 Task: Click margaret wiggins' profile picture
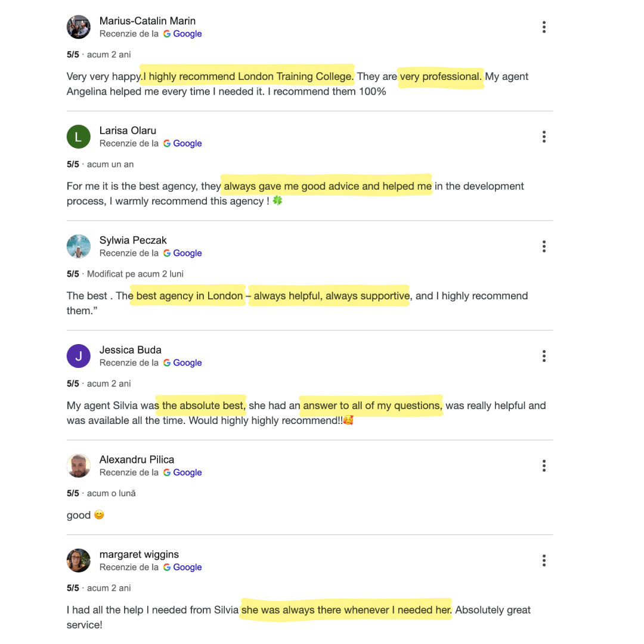coord(79,561)
